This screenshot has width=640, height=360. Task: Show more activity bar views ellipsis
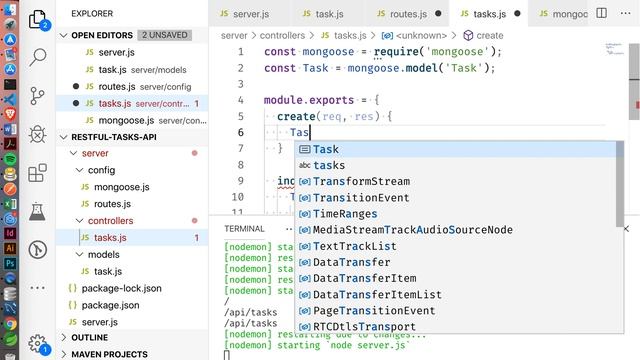coord(38,288)
